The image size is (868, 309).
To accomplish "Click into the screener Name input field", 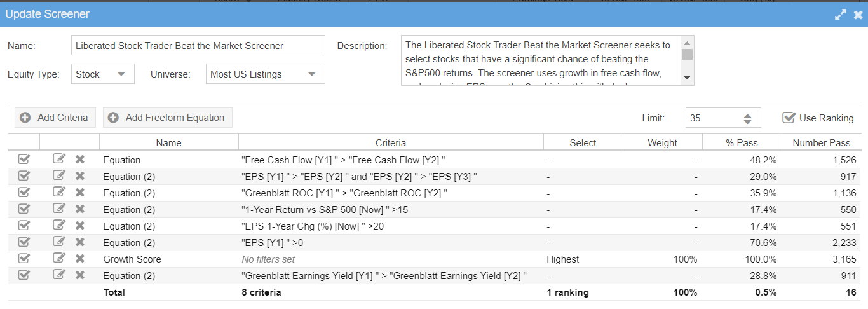I will click(198, 45).
